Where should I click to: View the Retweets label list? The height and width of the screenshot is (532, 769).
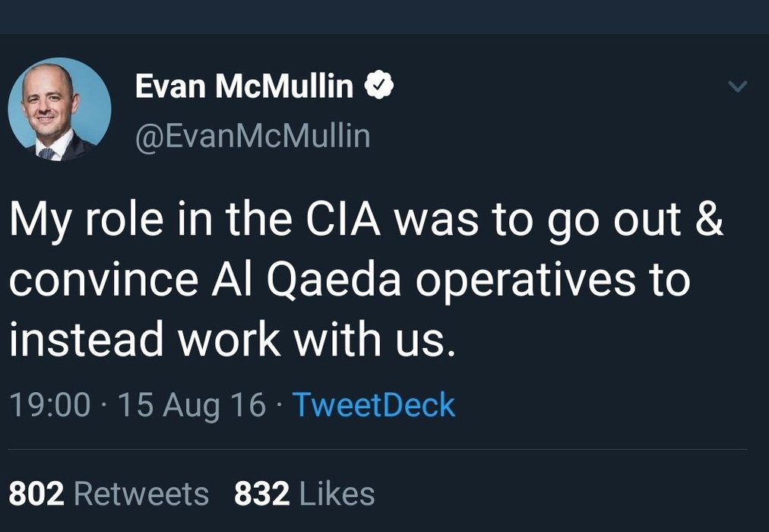point(141,494)
